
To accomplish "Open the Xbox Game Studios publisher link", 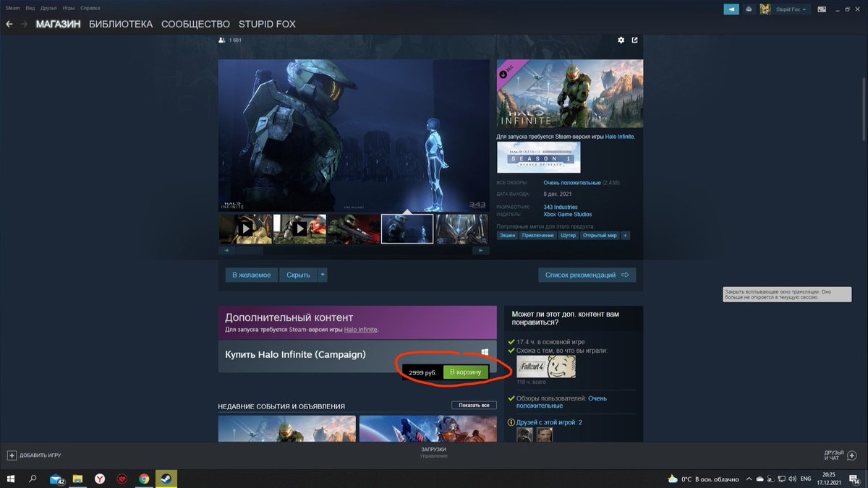I will 568,215.
